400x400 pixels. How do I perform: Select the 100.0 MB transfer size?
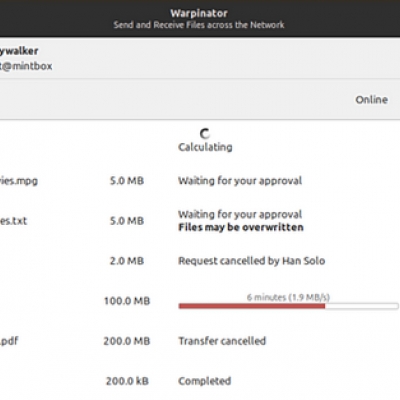pyautogui.click(x=127, y=301)
